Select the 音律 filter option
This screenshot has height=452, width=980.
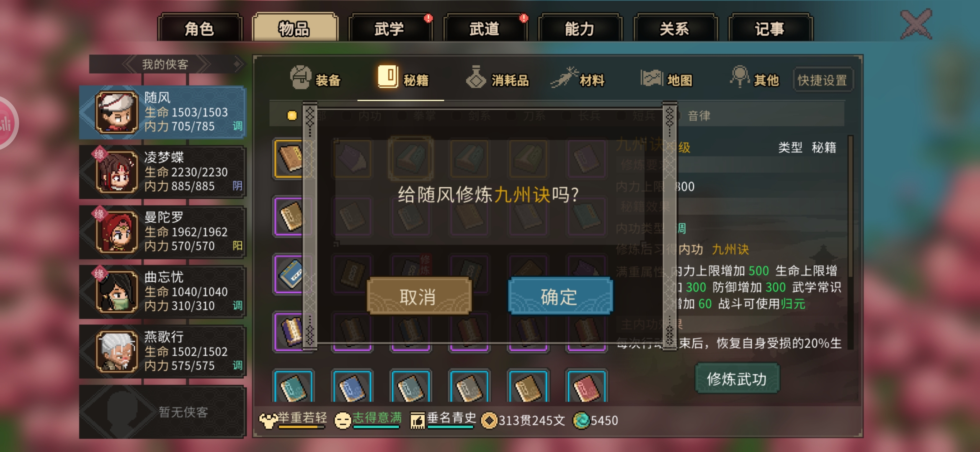coord(699,116)
